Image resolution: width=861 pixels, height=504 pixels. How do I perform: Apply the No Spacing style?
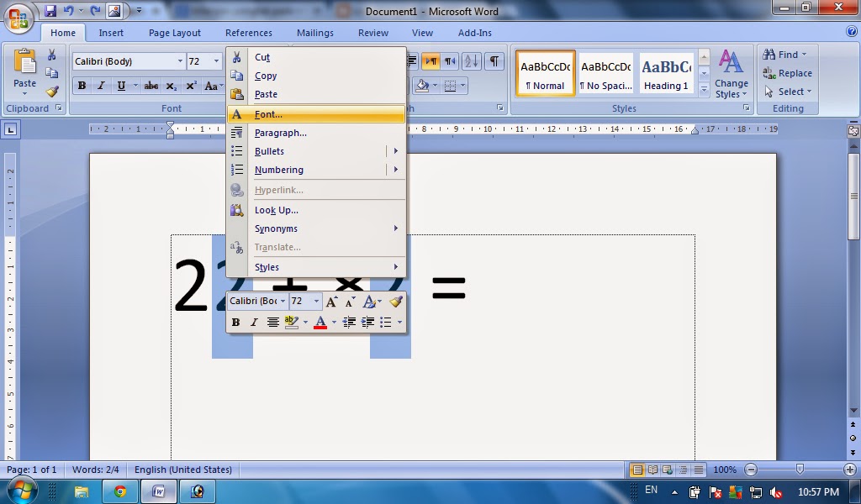pos(605,73)
